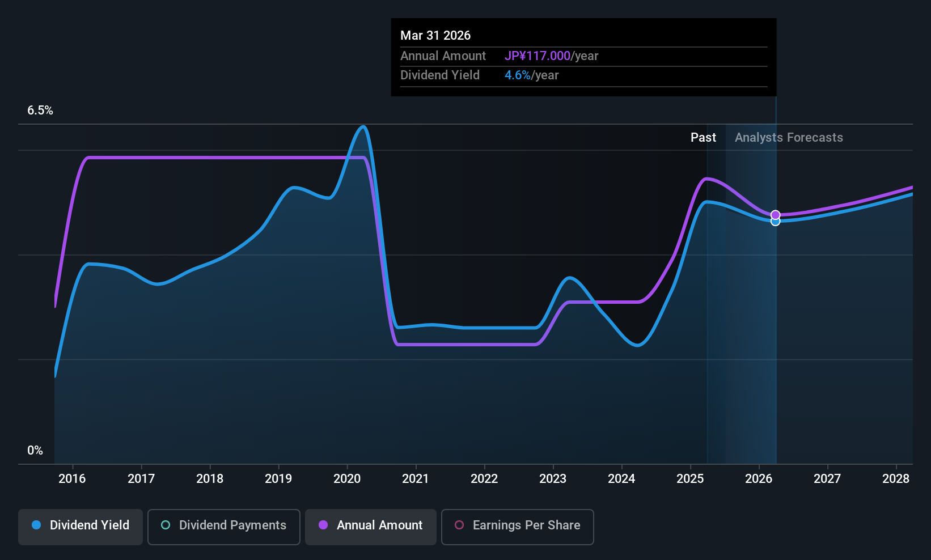Click the 2028 x-axis label
Viewport: 931px width, 560px height.
coord(896,479)
